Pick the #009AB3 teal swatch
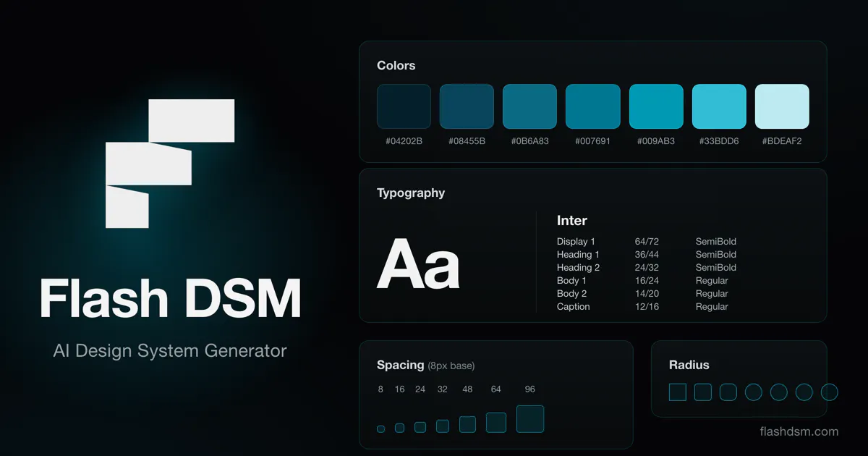The image size is (868, 456). pyautogui.click(x=656, y=106)
